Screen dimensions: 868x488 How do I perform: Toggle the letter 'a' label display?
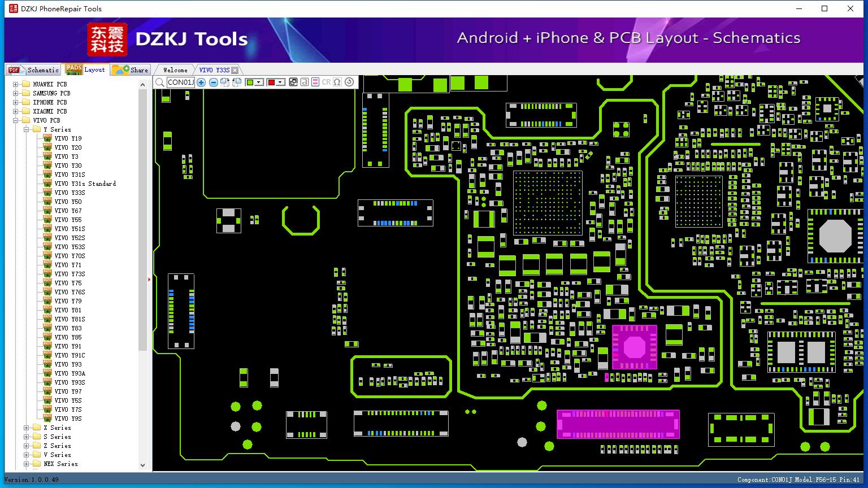[304, 82]
